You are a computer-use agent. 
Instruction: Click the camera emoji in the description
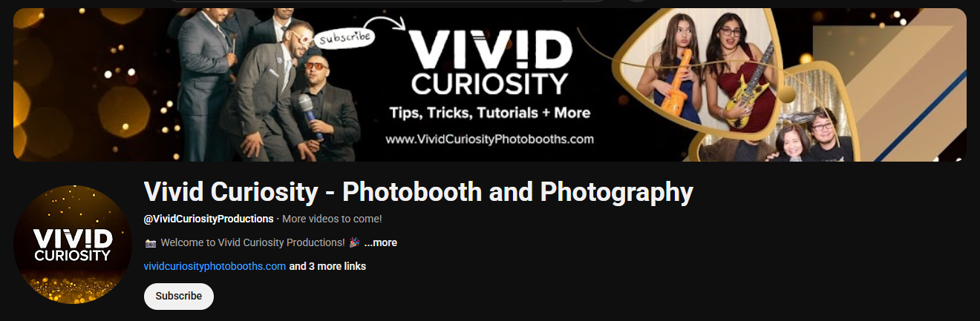coord(151,242)
